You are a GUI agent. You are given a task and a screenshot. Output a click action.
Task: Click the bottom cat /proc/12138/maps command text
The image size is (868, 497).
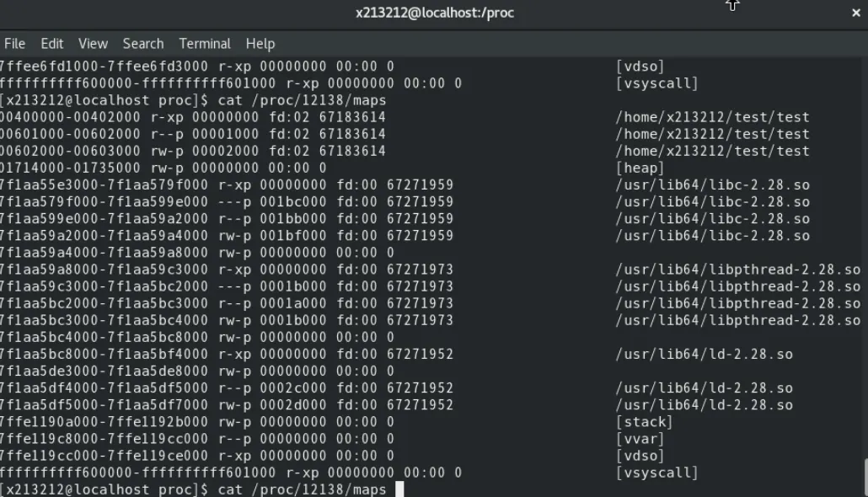click(x=302, y=489)
